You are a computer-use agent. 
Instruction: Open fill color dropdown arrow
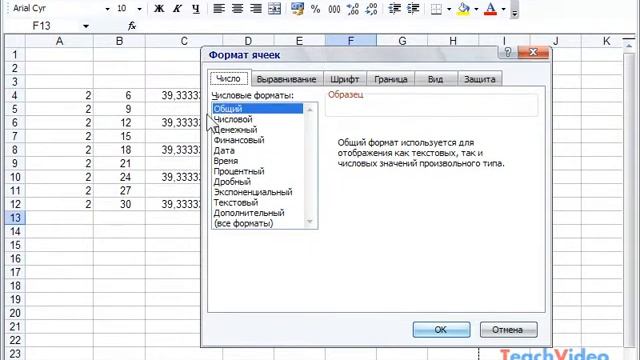(476, 9)
